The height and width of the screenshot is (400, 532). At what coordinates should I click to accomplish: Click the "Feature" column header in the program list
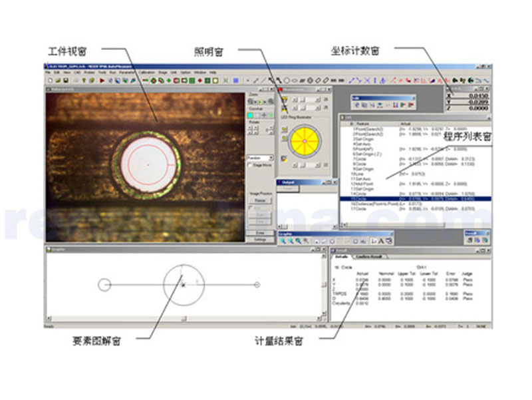[362, 124]
